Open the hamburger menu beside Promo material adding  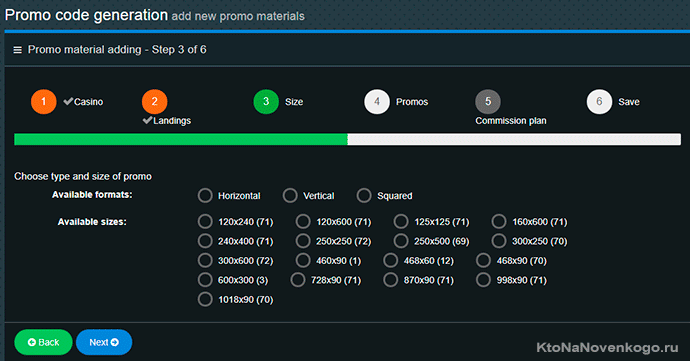tap(18, 50)
